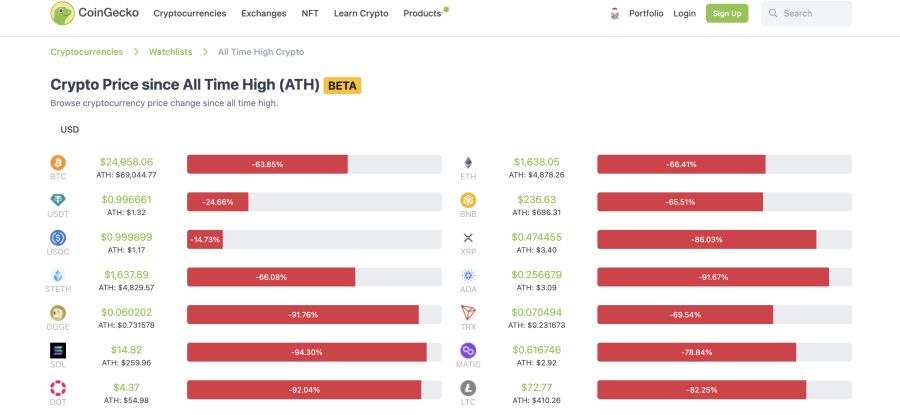Click the DOT price $4.37
The height and width of the screenshot is (415, 900).
click(127, 387)
